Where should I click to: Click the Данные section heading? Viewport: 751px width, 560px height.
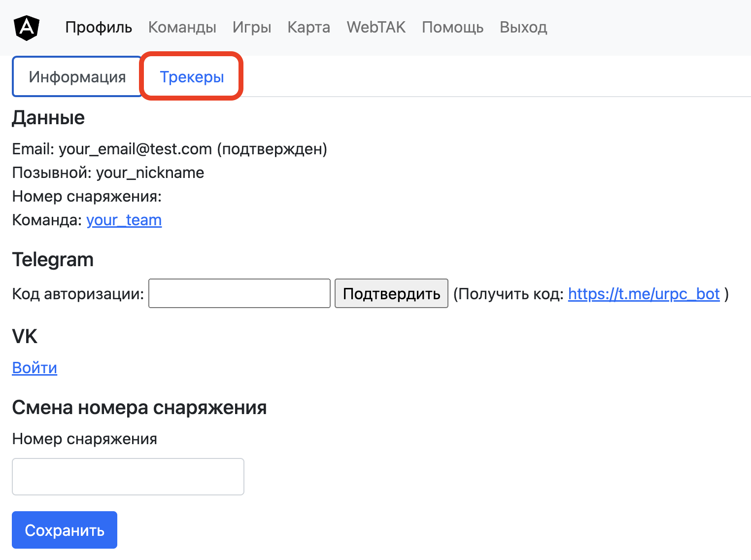click(x=48, y=118)
